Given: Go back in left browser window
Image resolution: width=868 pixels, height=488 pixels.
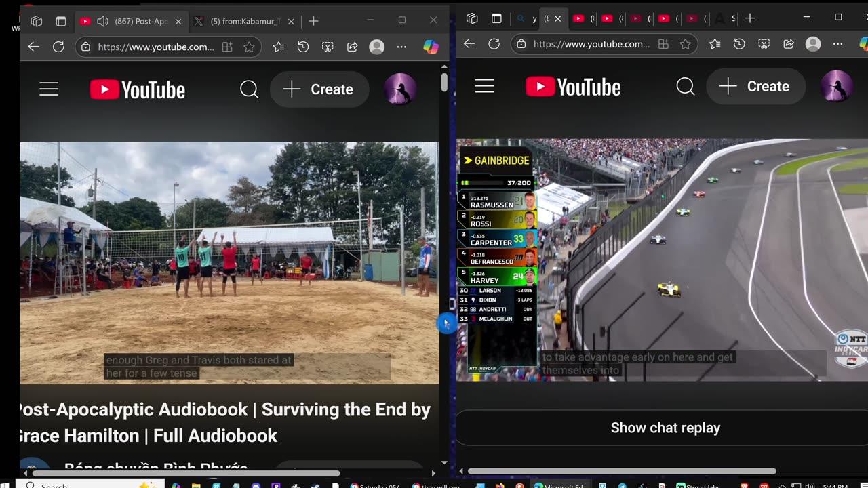Looking at the screenshot, I should click(33, 47).
